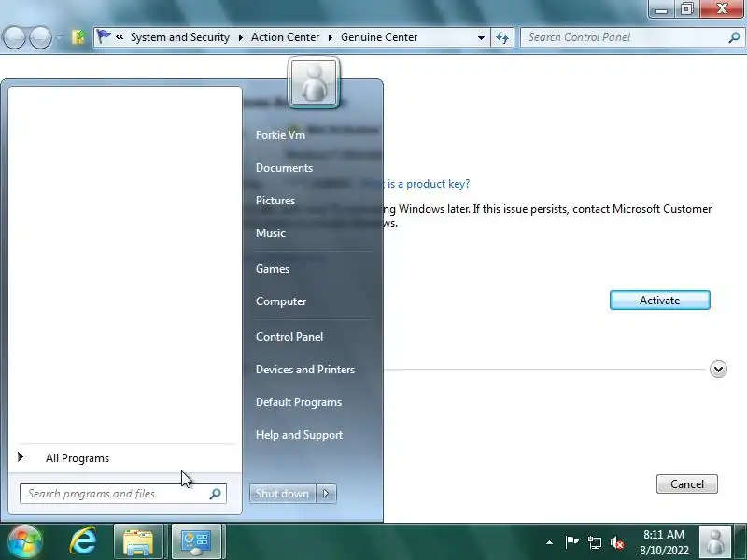Select Genuine Center breadcrumb
This screenshot has width=747, height=560.
click(379, 37)
